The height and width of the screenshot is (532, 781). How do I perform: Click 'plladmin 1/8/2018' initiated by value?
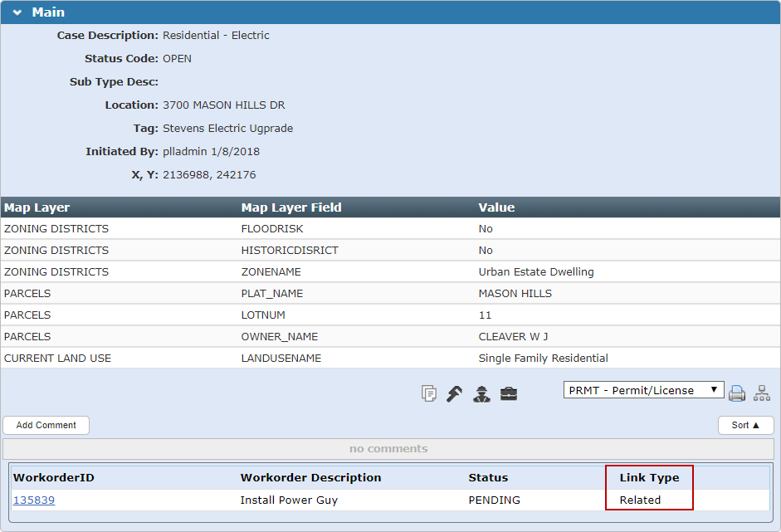pyautogui.click(x=211, y=151)
